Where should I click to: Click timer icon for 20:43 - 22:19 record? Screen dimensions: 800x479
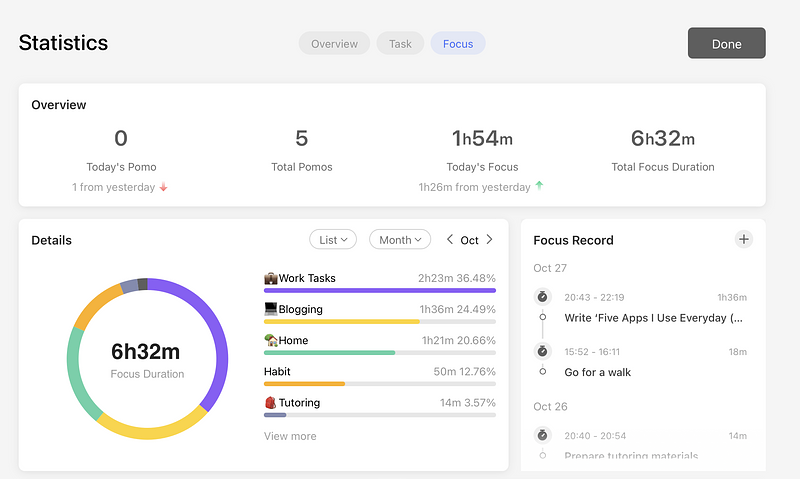[x=542, y=296]
